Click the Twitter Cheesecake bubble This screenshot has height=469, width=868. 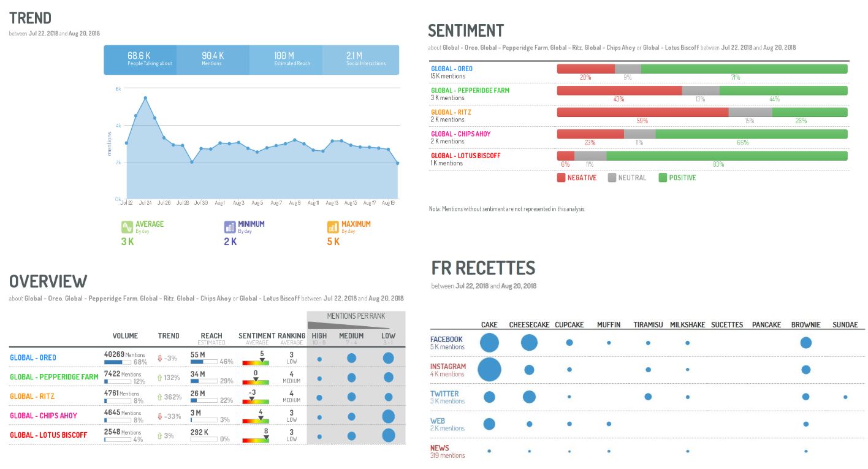point(529,397)
